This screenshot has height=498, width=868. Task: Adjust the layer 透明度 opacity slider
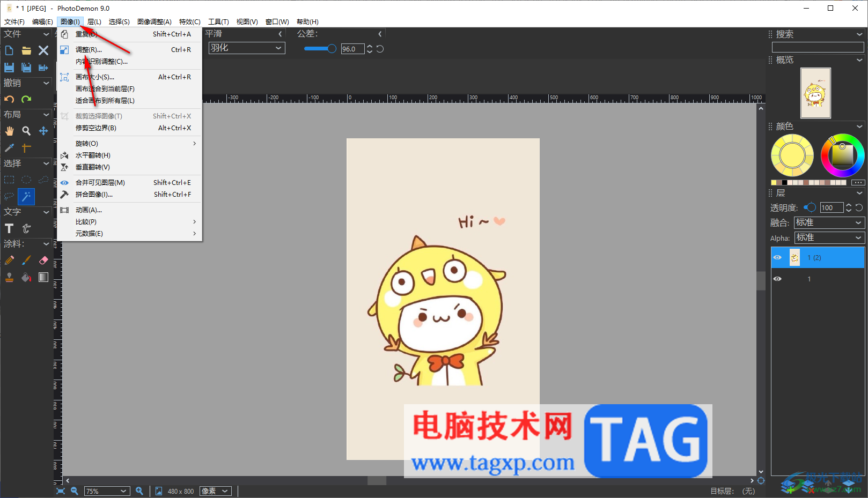pos(810,207)
